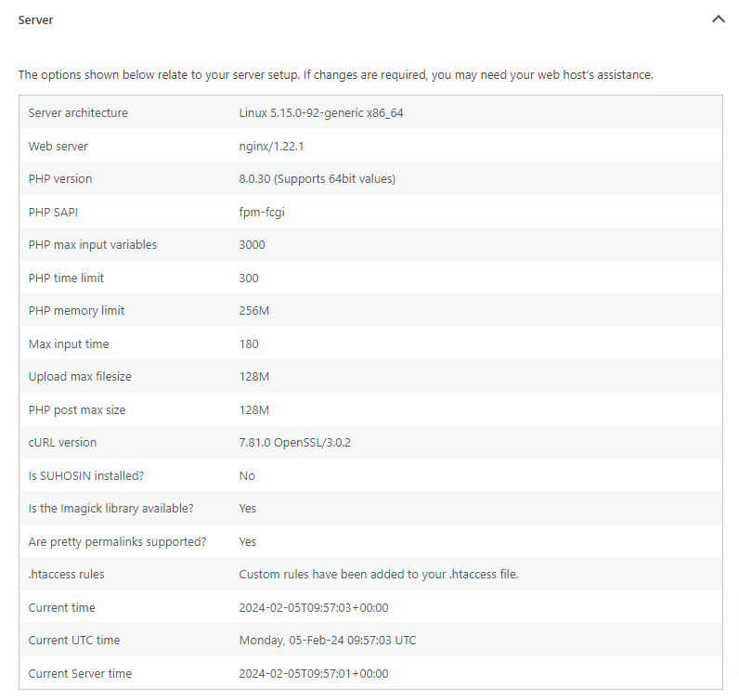Select the PHP memory limit 256M value
This screenshot has width=739, height=700.
coord(254,311)
